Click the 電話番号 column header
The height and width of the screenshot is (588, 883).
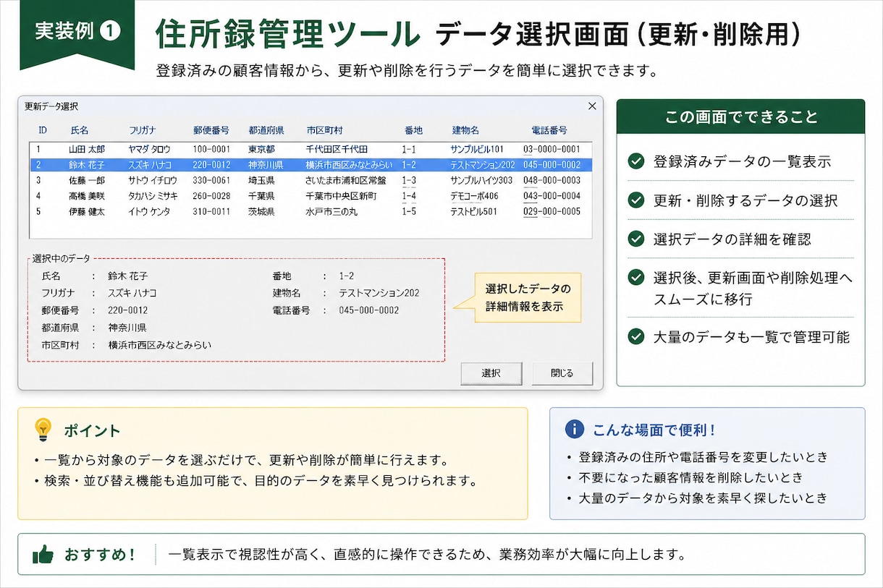point(549,131)
